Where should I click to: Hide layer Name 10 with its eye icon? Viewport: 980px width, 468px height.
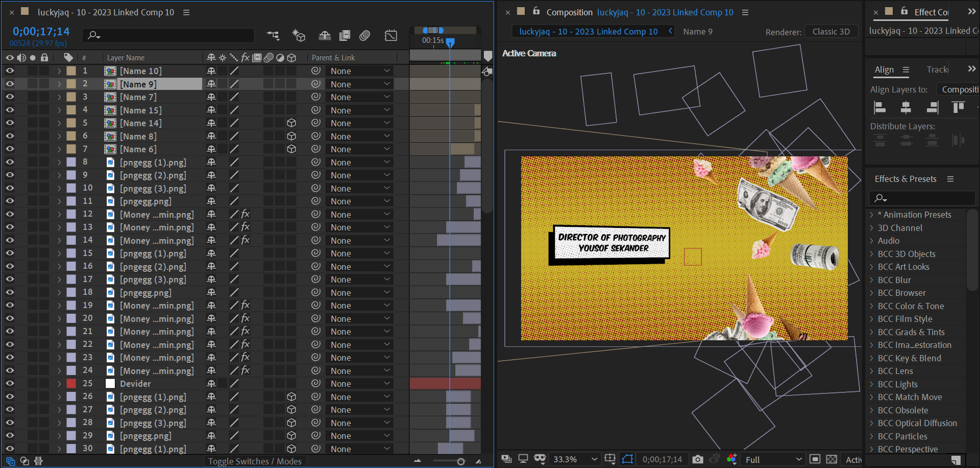point(10,71)
